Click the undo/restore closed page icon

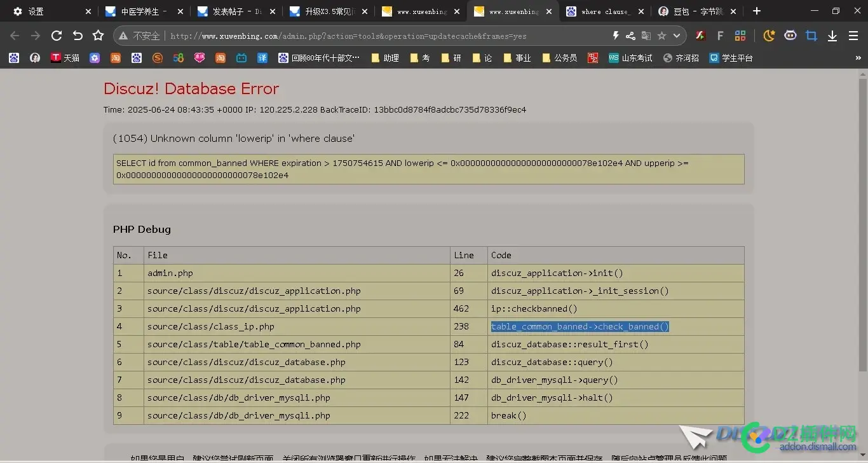78,36
